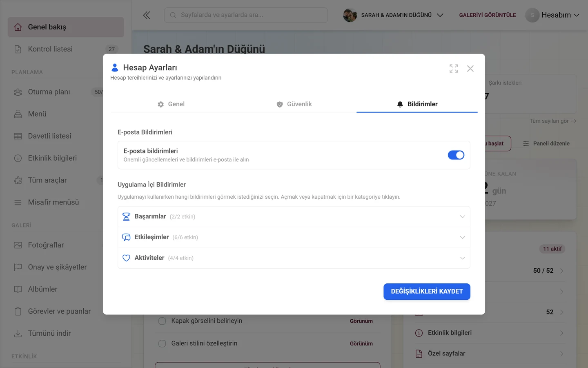588x368 pixels.
Task: Click the Genel bakış home icon
Action: click(18, 27)
